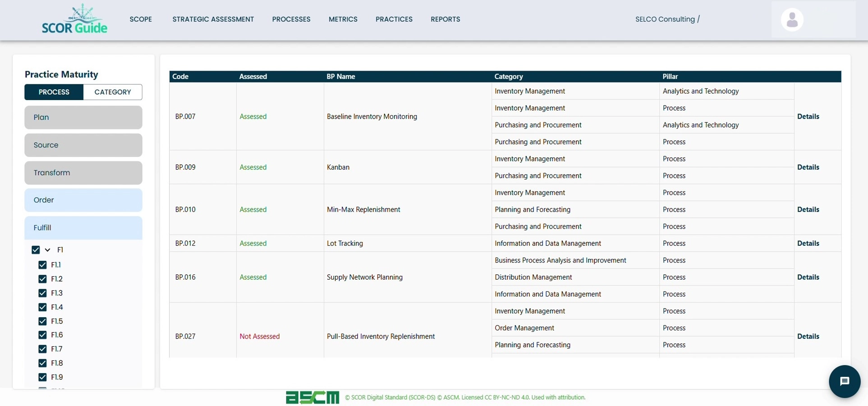Screen dimensions: 868x406
Task: Switch to the CATEGORY tab
Action: click(x=112, y=92)
